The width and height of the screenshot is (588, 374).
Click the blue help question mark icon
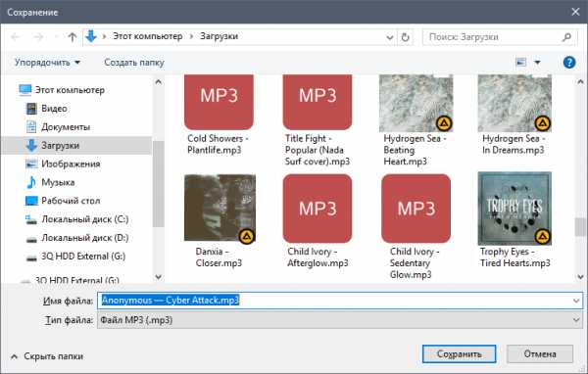[568, 63]
